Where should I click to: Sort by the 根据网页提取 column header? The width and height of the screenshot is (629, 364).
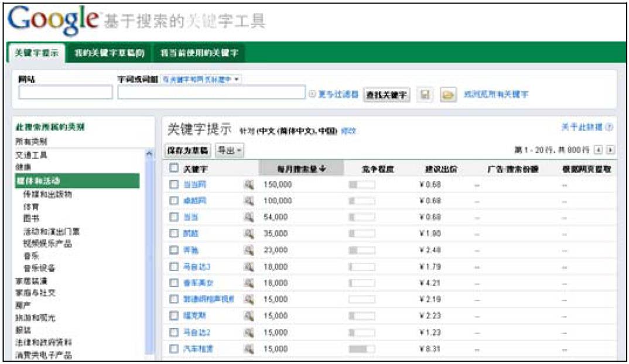[586, 169]
